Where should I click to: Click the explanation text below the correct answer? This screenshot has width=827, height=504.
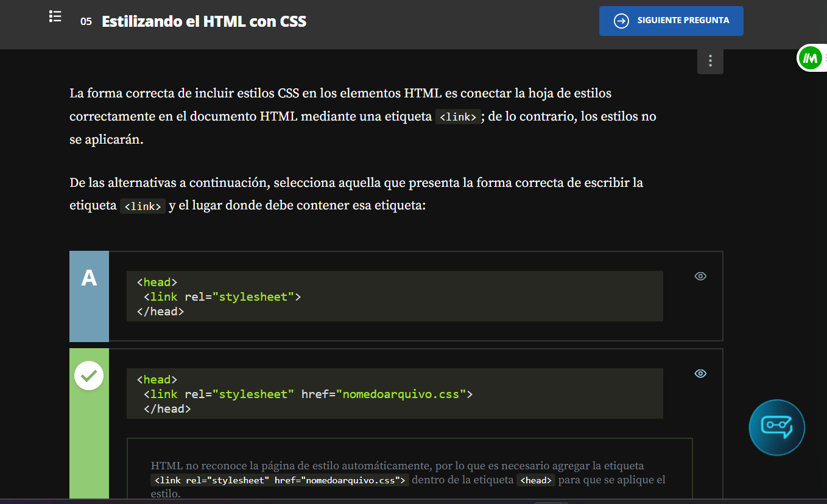[x=396, y=466]
